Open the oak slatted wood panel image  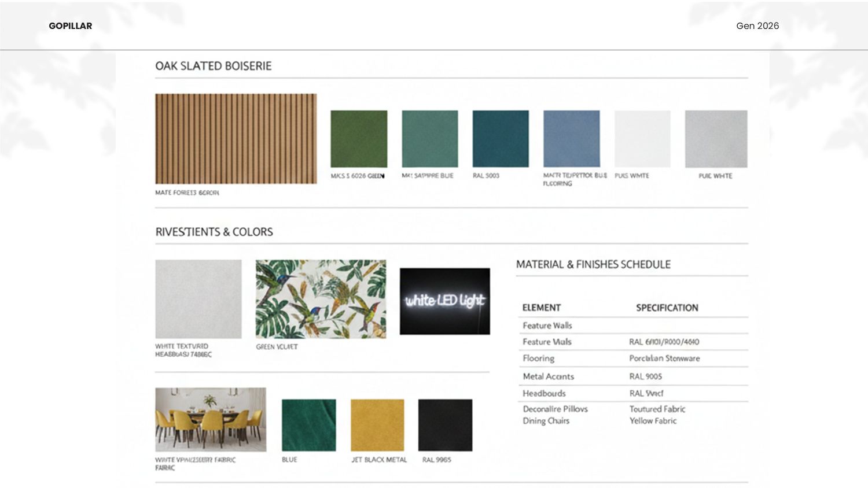(236, 139)
